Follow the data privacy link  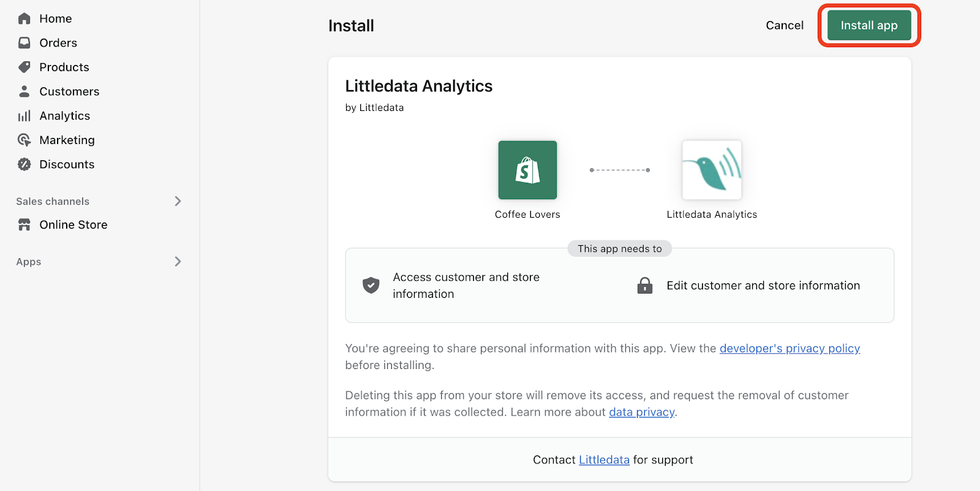coord(641,412)
